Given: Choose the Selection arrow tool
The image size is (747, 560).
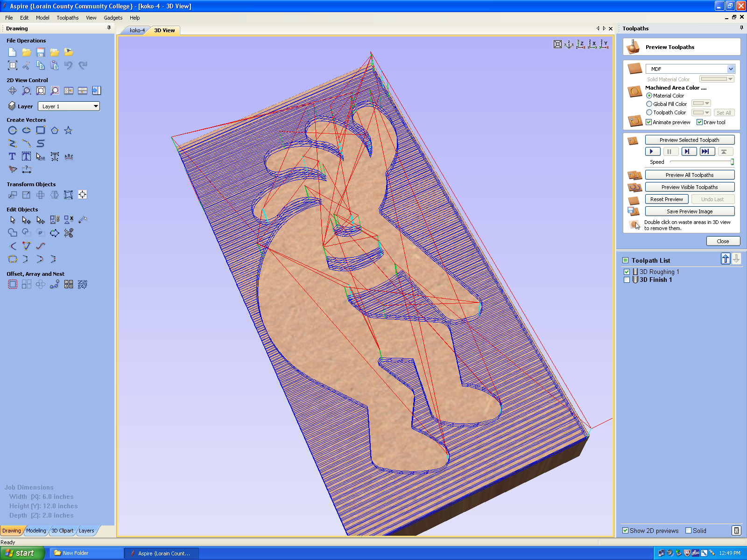Looking at the screenshot, I should (13, 220).
